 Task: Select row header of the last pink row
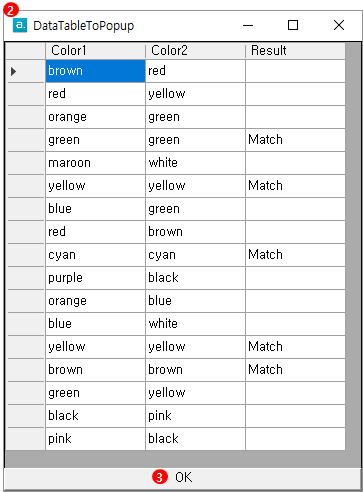coord(26,439)
